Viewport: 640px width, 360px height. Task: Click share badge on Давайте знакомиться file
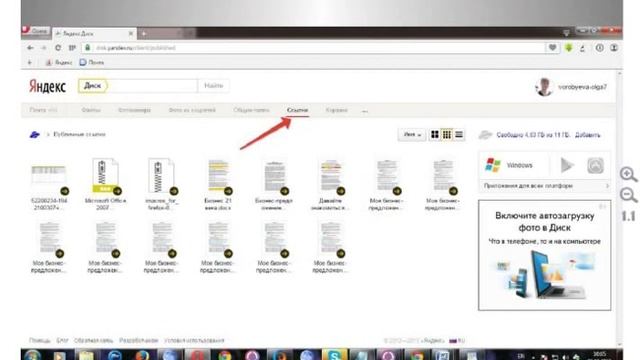click(341, 191)
